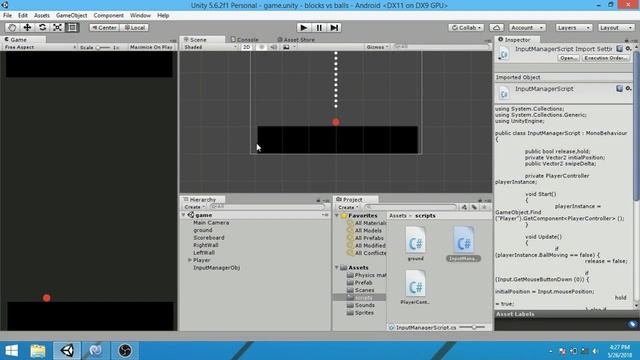Open the Scenes folder
Viewport: 640px width, 360px height.
[360, 290]
